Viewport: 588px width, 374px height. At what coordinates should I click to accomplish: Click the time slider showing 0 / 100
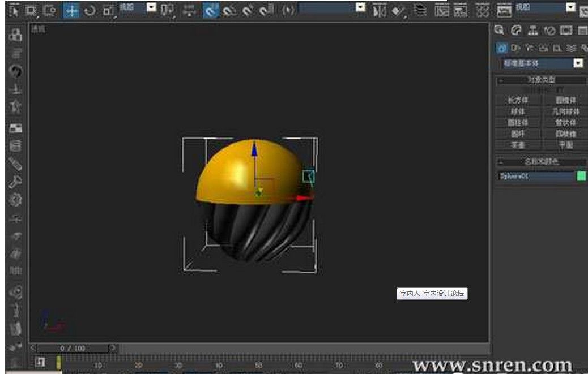[x=73, y=349]
